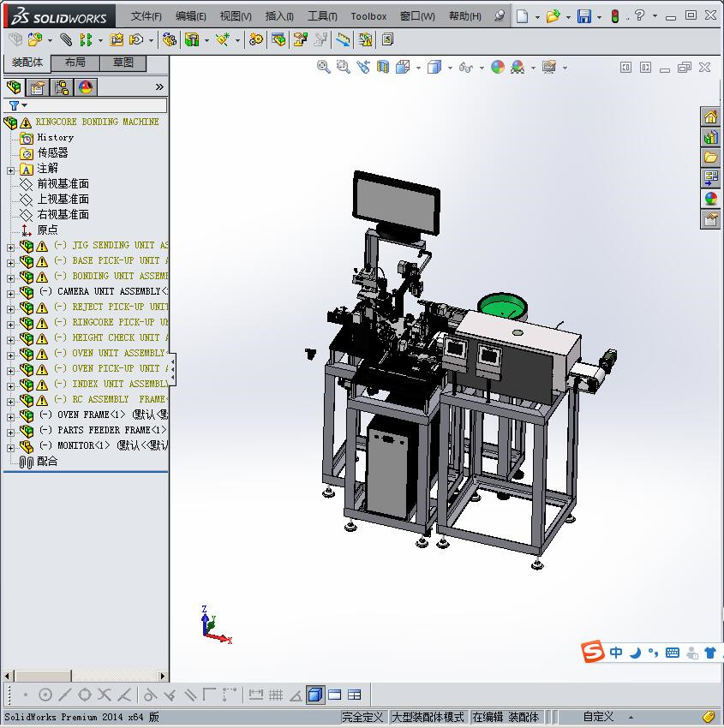
Task: Click 大型装配体模式 in status bar
Action: coord(428,717)
